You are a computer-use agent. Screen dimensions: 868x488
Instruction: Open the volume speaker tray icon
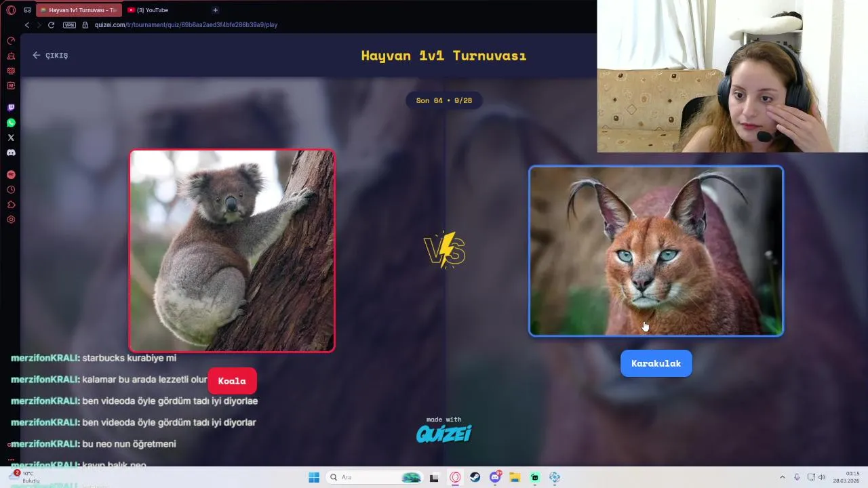click(822, 477)
